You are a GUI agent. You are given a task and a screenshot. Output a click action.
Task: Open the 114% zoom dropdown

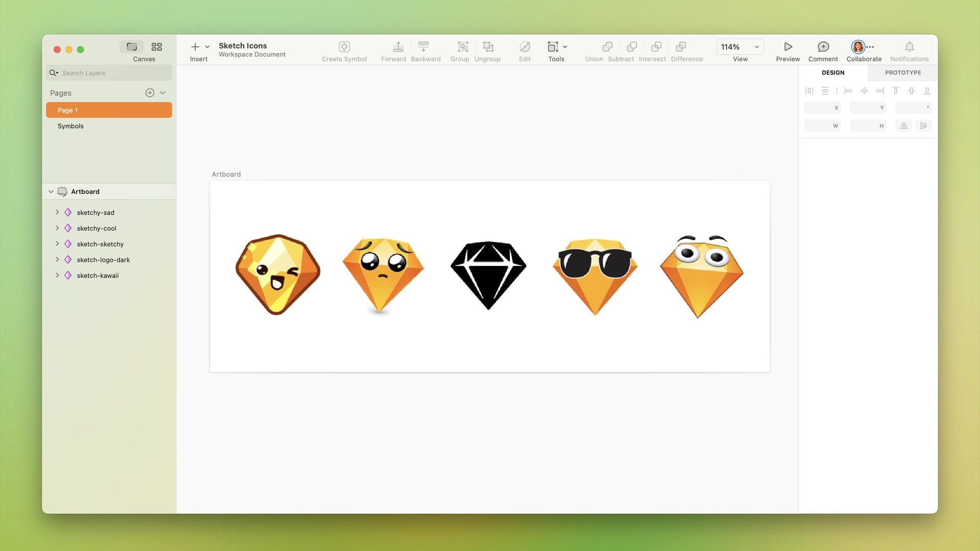pos(740,47)
